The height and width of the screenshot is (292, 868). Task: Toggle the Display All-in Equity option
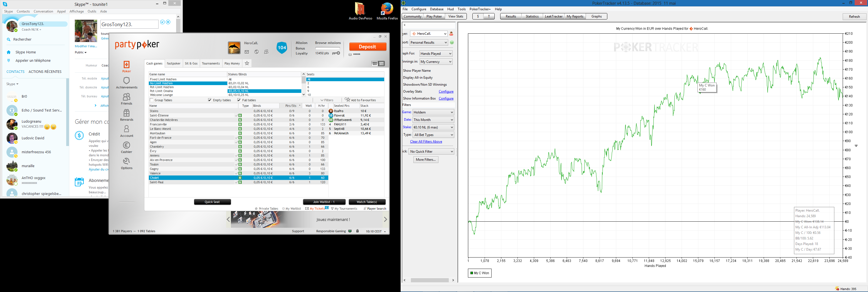click(418, 78)
